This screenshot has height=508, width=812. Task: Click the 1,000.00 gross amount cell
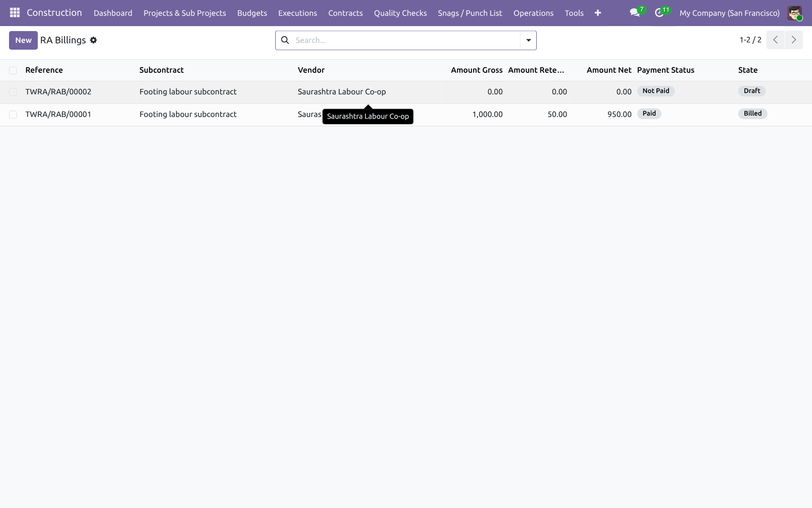coord(487,114)
